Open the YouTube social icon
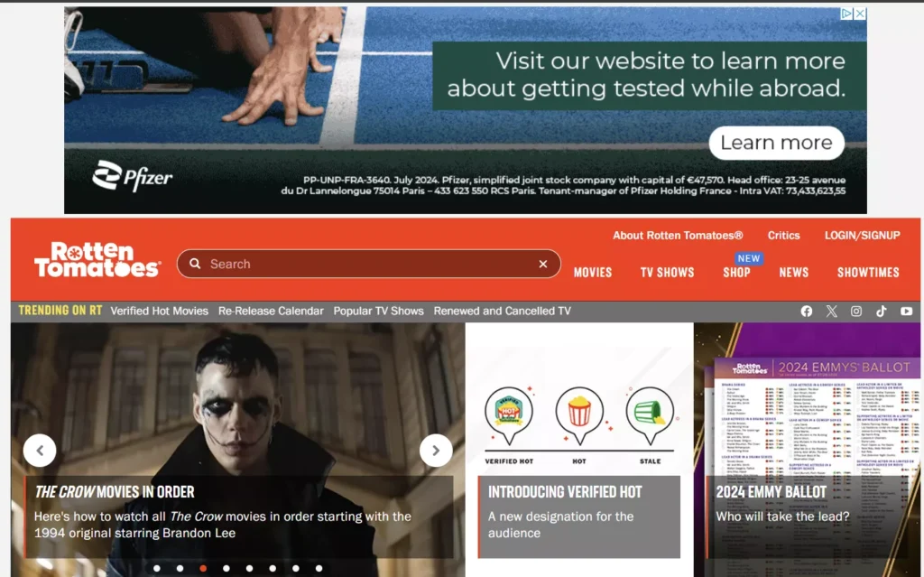The image size is (924, 577). pos(906,311)
